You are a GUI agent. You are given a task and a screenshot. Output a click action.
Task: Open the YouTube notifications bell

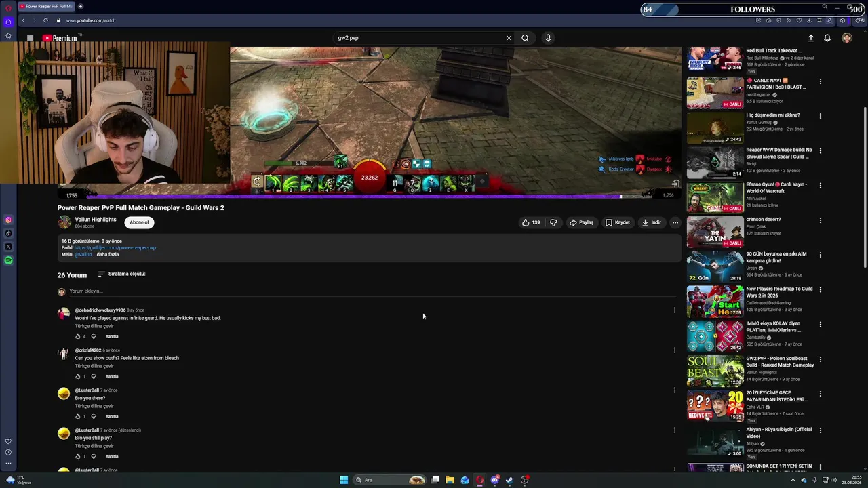(x=827, y=38)
